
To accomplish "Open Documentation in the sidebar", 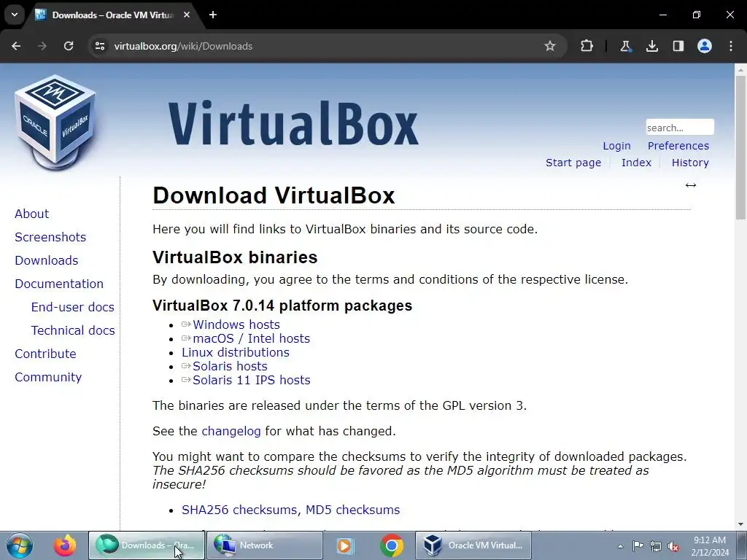I will pos(59,284).
